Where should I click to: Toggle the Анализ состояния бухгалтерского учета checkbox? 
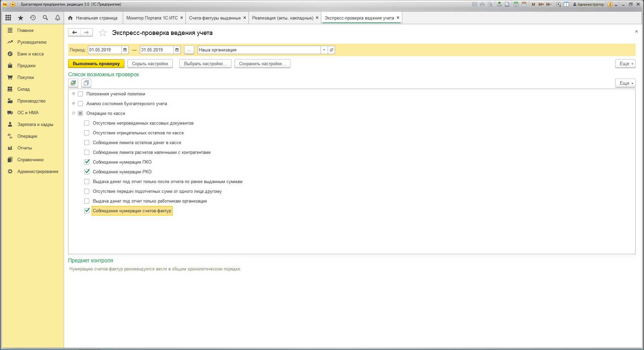pos(80,104)
